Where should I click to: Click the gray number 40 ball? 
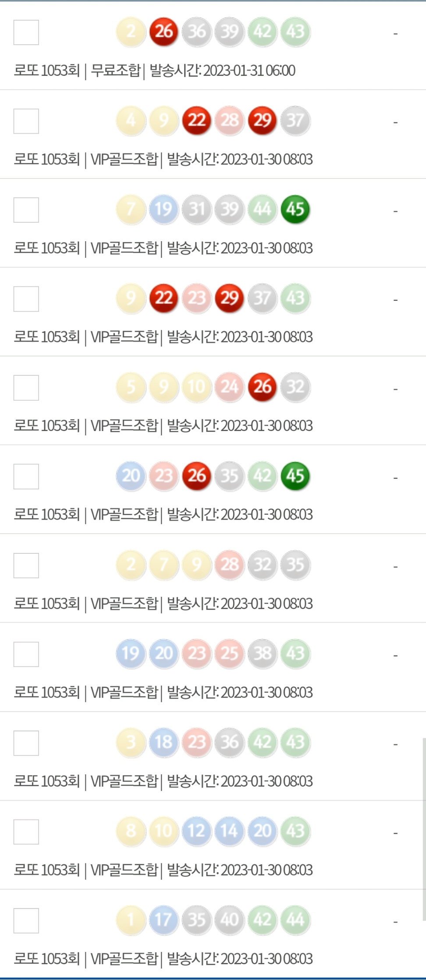pyautogui.click(x=229, y=920)
